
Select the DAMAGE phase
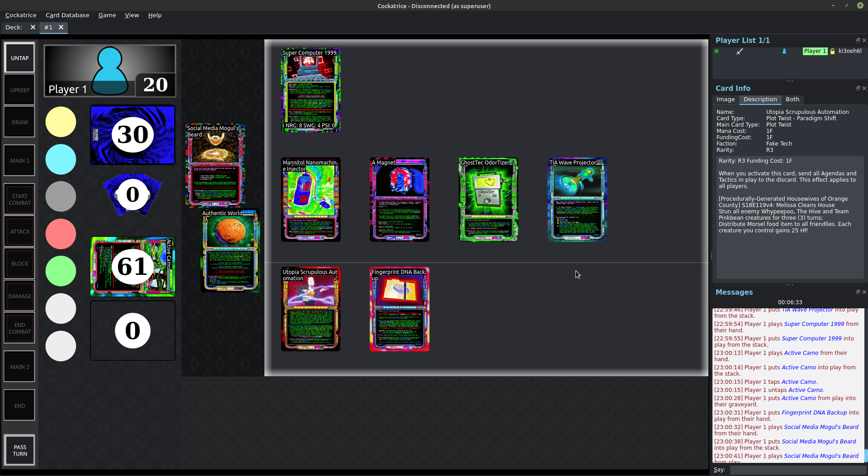(19, 296)
